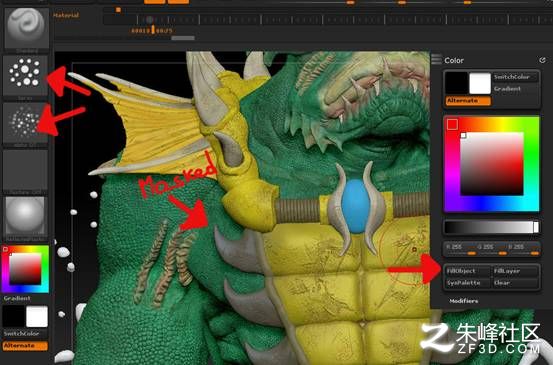Viewport: 553px width, 365px height.
Task: Click the Clear button in Color palette
Action: click(515, 283)
